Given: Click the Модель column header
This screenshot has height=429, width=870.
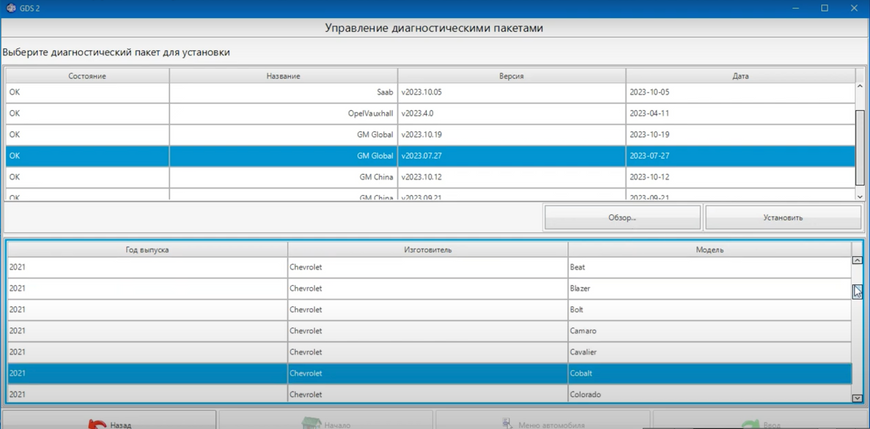Looking at the screenshot, I should 710,250.
